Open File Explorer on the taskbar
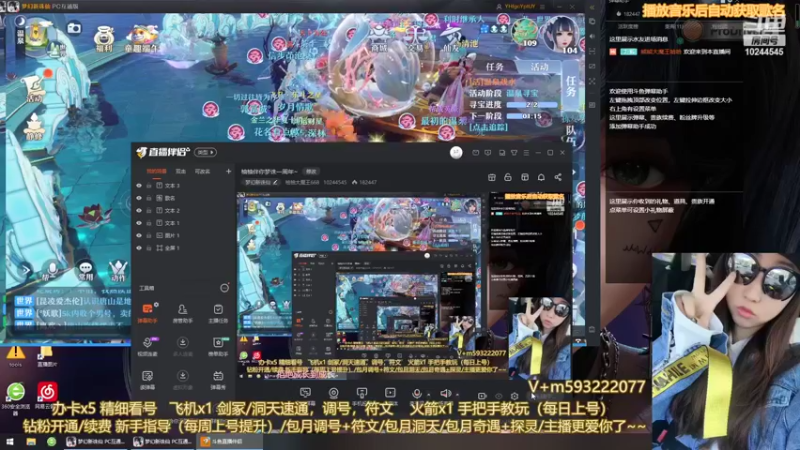This screenshot has width=800, height=450. pos(31,441)
